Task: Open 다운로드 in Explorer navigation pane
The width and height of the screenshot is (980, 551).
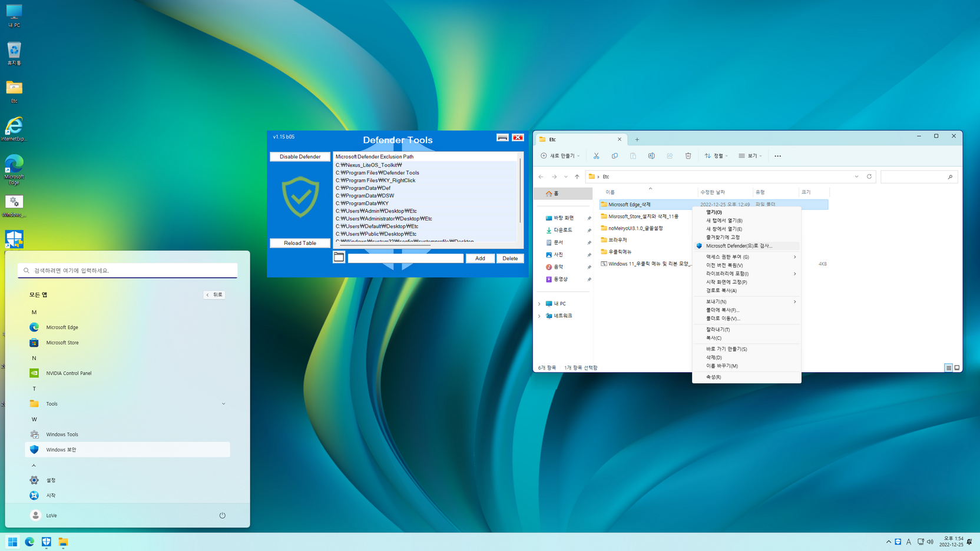Action: point(562,230)
